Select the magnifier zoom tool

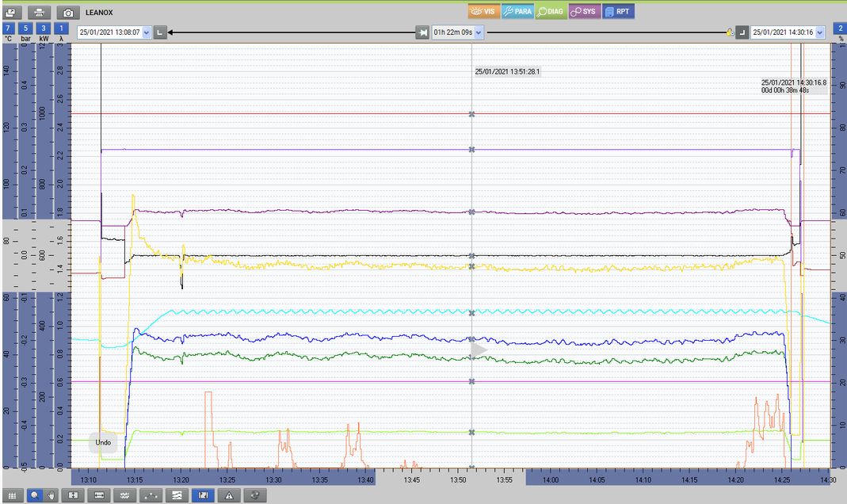[x=34, y=495]
